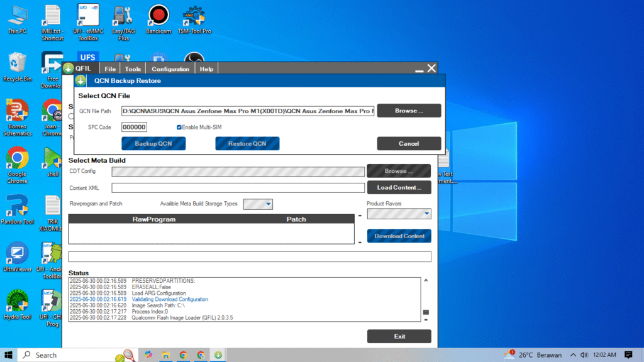Show hidden system tray icons
The image size is (644, 362).
(573, 355)
